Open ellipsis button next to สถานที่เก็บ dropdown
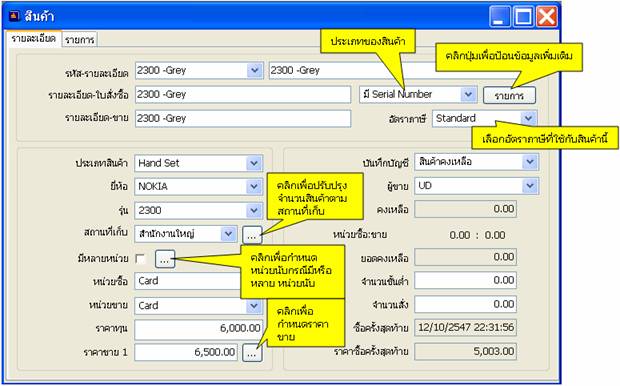This screenshot has width=620, height=386. (x=252, y=234)
